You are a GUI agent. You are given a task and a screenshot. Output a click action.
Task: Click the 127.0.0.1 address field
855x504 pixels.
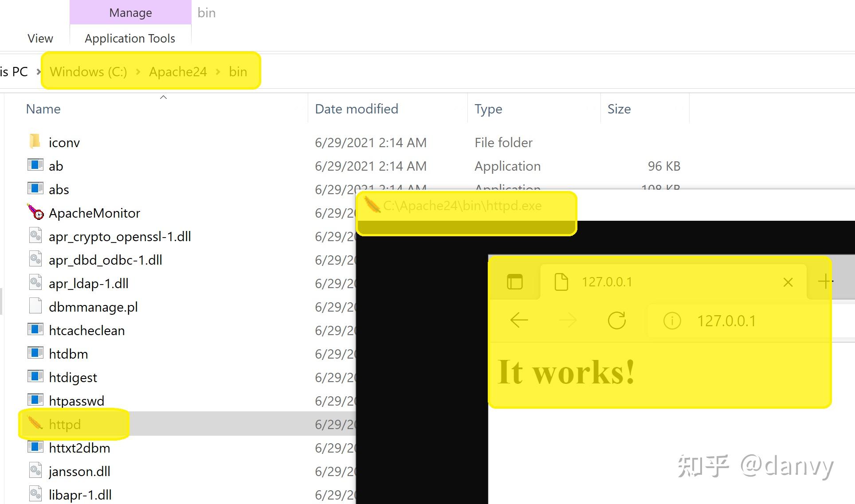tap(726, 321)
